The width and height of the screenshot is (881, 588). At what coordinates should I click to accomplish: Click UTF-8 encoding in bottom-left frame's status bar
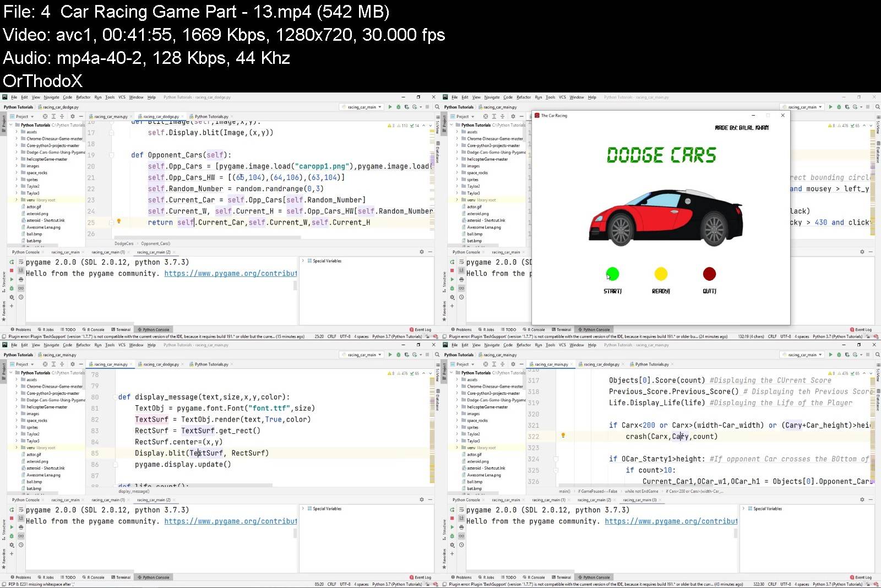click(345, 584)
